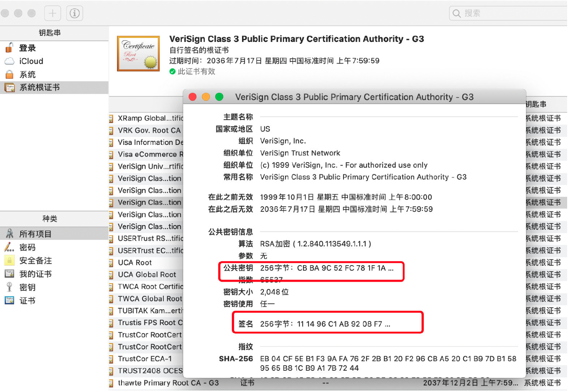This screenshot has width=569, height=392.
Task: Select the 所有项目 category
Action: coord(54,234)
